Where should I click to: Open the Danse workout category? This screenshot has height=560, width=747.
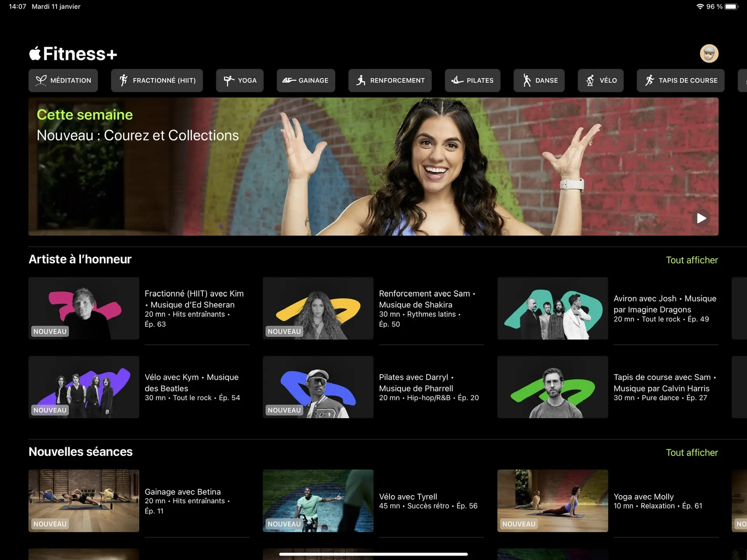[x=539, y=81]
